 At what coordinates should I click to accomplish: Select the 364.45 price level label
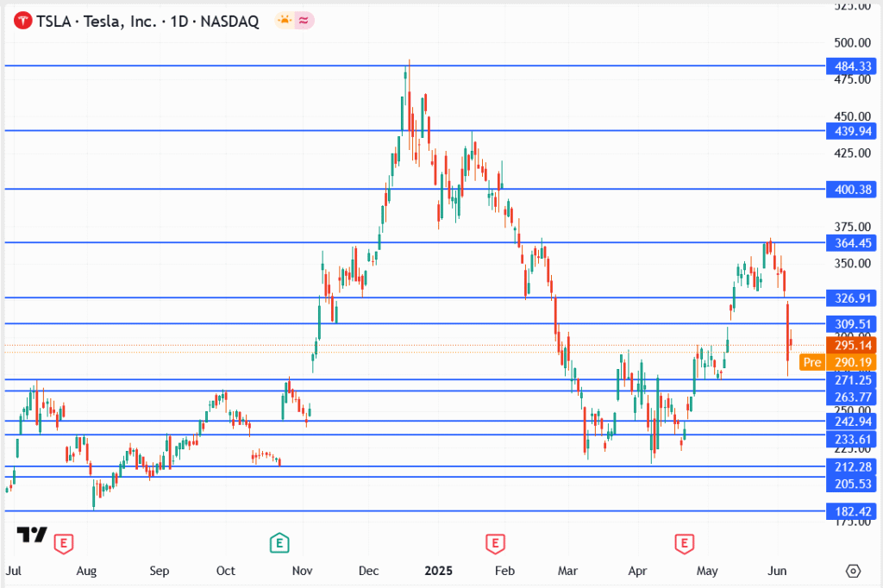pyautogui.click(x=850, y=242)
